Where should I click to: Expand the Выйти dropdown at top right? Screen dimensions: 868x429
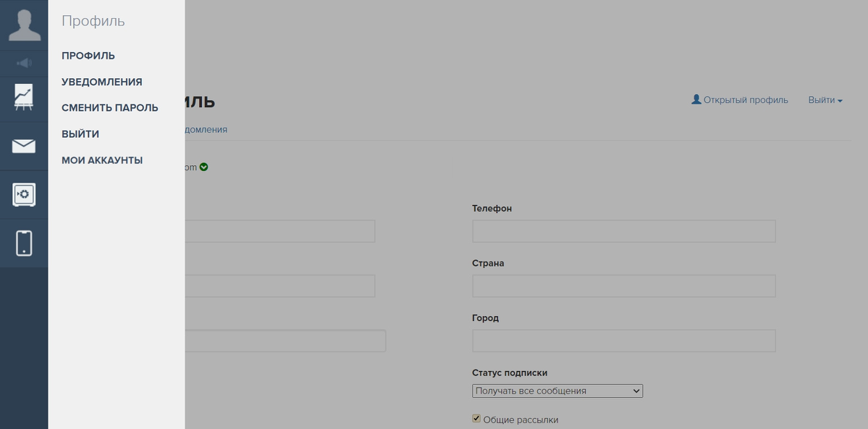tap(825, 100)
